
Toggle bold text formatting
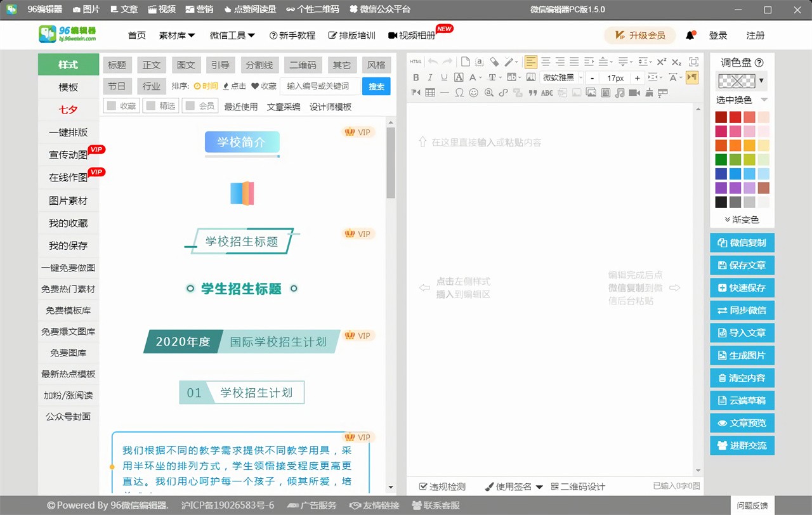416,77
